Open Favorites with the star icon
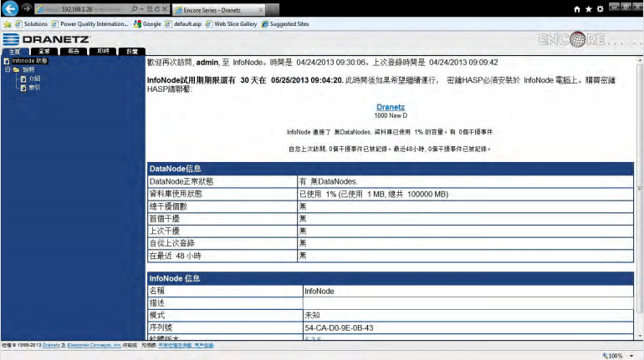Viewport: 644px width, 360px height. tap(589, 9)
